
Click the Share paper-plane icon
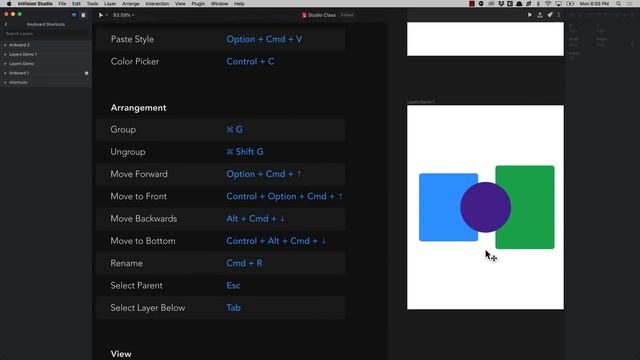(x=550, y=15)
